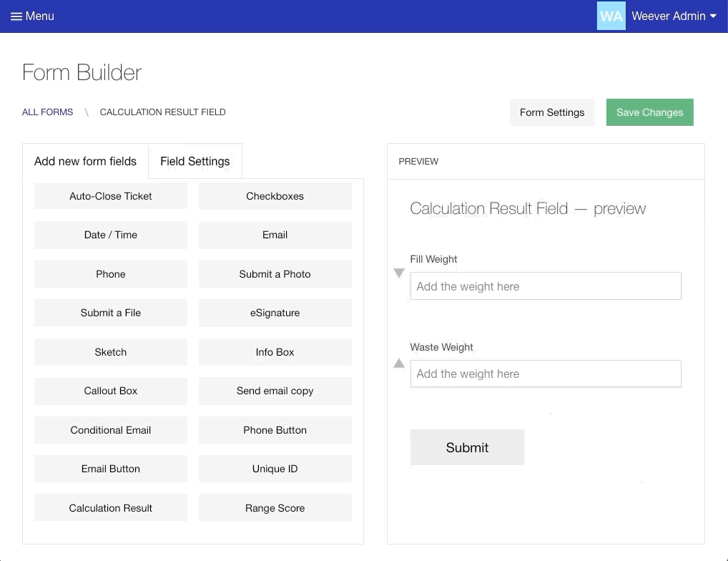Click the WA user avatar
Screen dimensions: 728x561
click(x=611, y=16)
